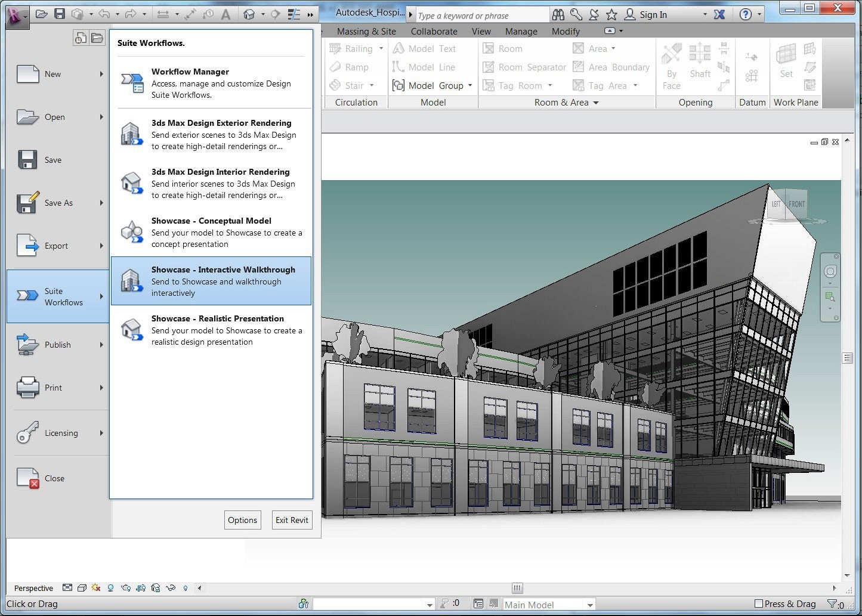The width and height of the screenshot is (862, 616).
Task: Open the Main Model dropdown at bottom
Action: pos(590,604)
